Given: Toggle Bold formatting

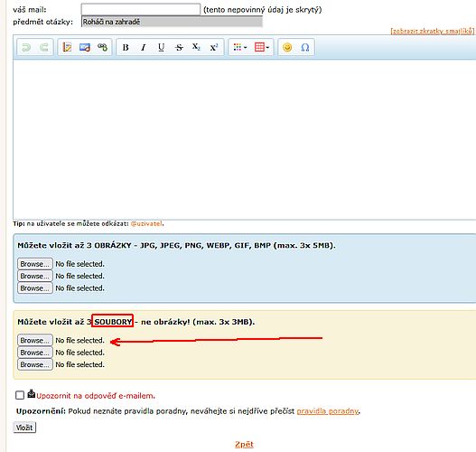Looking at the screenshot, I should tap(126, 47).
